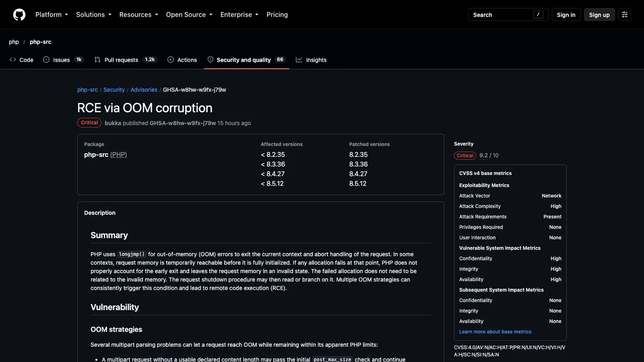Screen dimensions: 644x362
Task: Click the Attack Vector Network value
Action: pos(551,196)
